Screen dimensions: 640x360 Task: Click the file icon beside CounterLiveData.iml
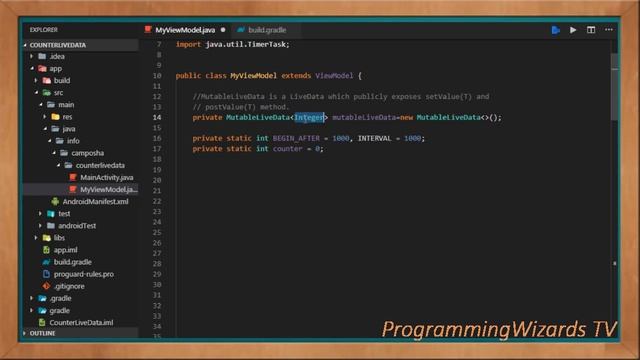pos(42,322)
